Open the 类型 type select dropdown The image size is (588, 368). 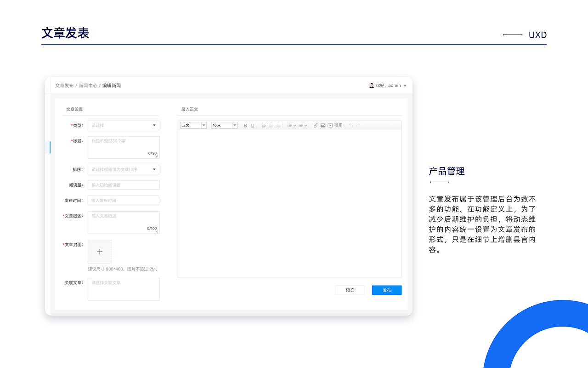pyautogui.click(x=124, y=125)
